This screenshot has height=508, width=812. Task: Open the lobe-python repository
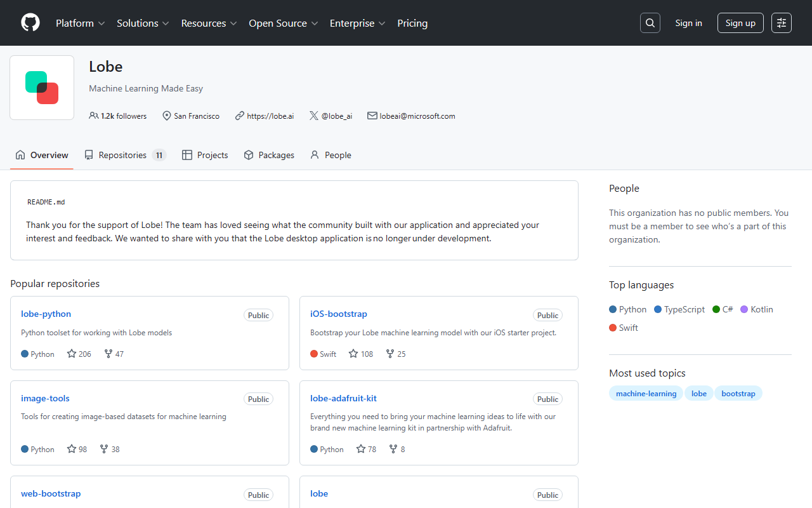[x=46, y=314]
